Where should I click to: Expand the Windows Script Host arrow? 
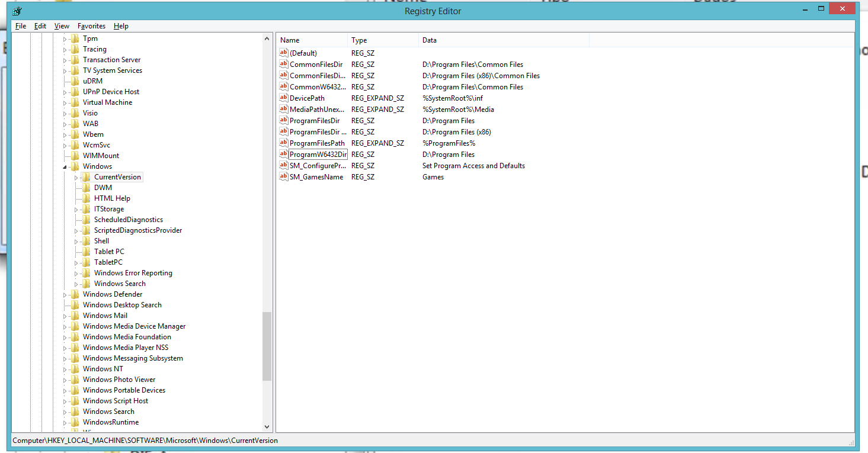[x=65, y=401]
